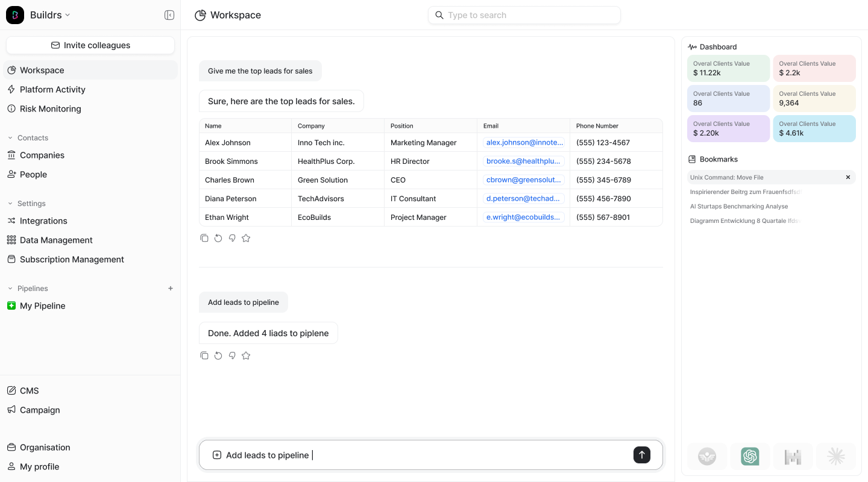Thumbs down the pipeline response

coord(232,355)
